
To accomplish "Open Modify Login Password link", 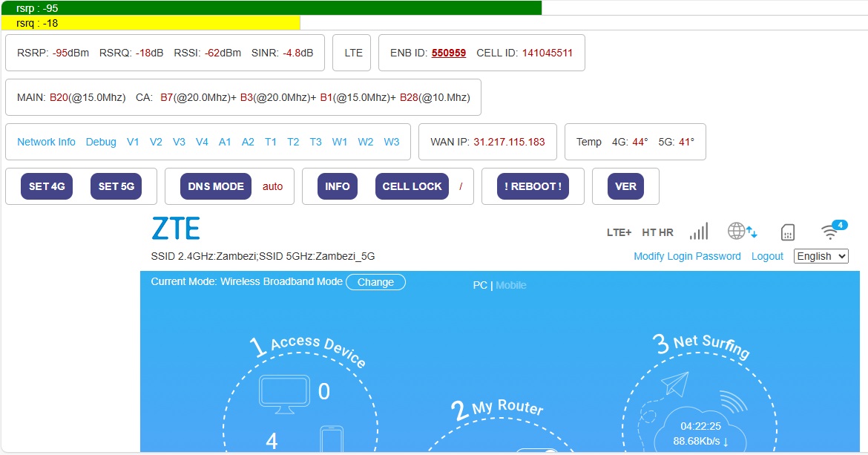I will (687, 256).
